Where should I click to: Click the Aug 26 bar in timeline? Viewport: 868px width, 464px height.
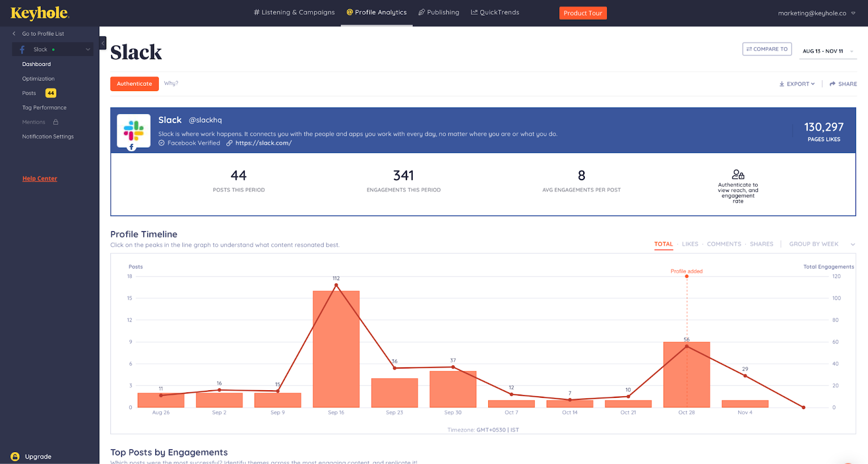point(161,400)
